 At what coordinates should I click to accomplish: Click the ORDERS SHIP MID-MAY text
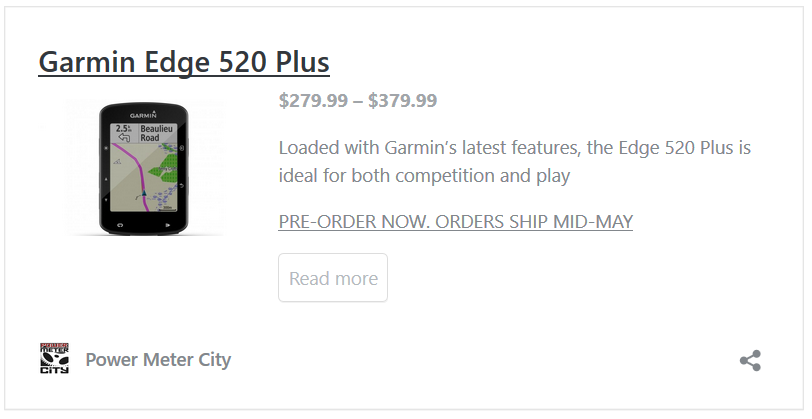(534, 222)
